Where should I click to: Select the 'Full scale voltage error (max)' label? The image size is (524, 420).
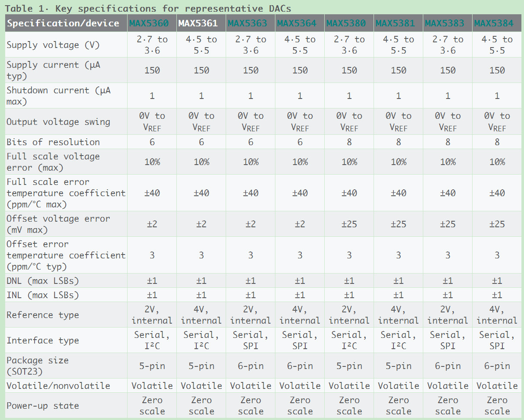click(53, 162)
